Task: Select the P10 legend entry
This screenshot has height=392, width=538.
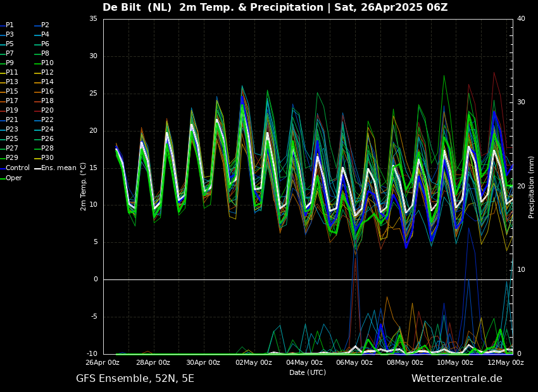Action: pyautogui.click(x=47, y=63)
